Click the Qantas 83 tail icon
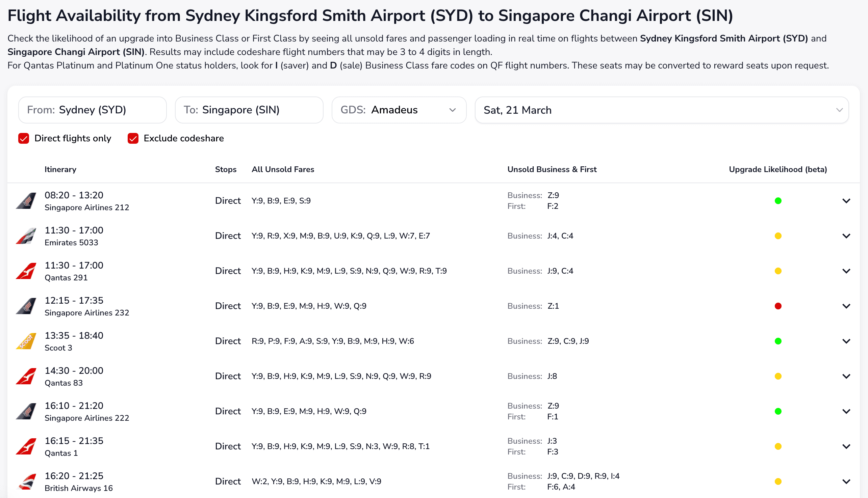 (25, 376)
